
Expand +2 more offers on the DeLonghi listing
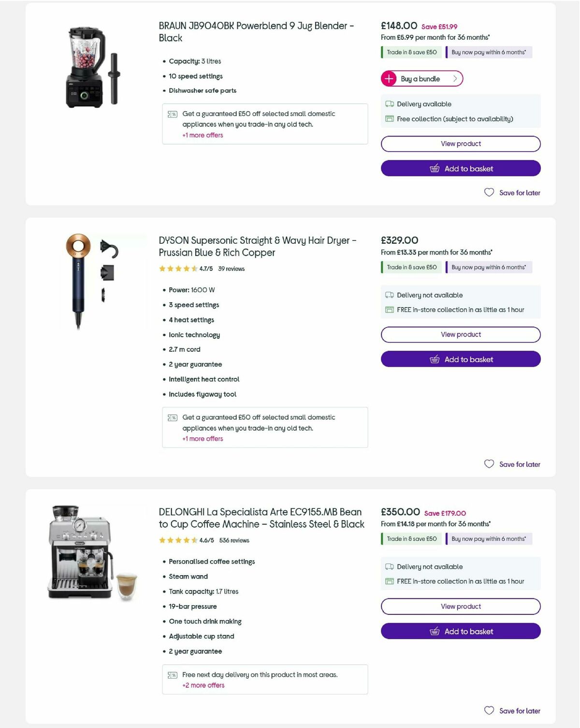(x=203, y=685)
